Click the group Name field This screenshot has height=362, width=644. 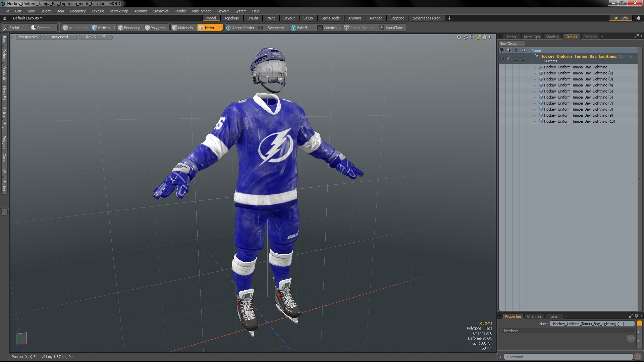tap(592, 324)
